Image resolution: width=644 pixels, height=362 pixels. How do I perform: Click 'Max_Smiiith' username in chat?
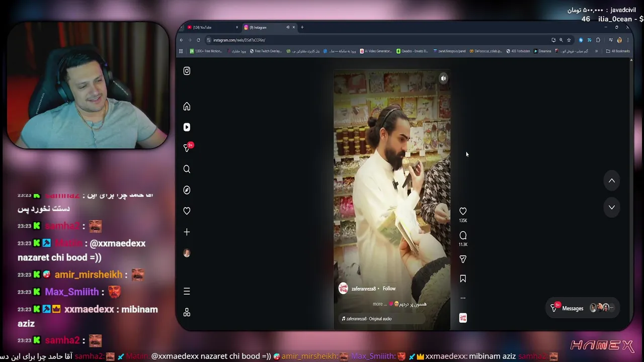click(x=72, y=292)
